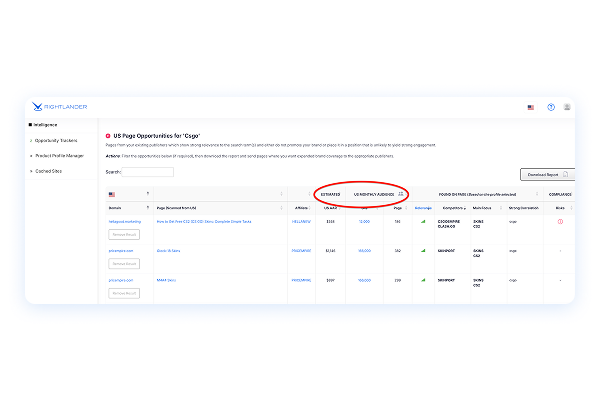Viewport: 600px width, 400px height.
Task: Click green ranking bars icon in second row
Action: click(423, 252)
